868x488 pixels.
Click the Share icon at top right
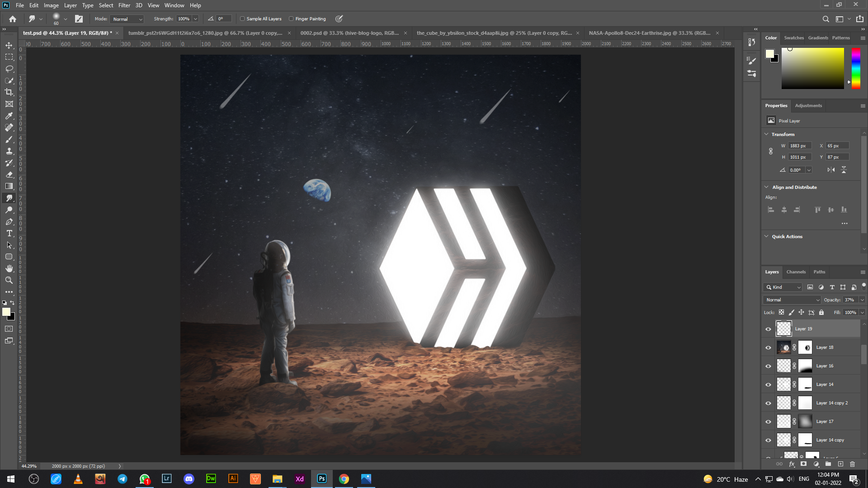pyautogui.click(x=859, y=19)
